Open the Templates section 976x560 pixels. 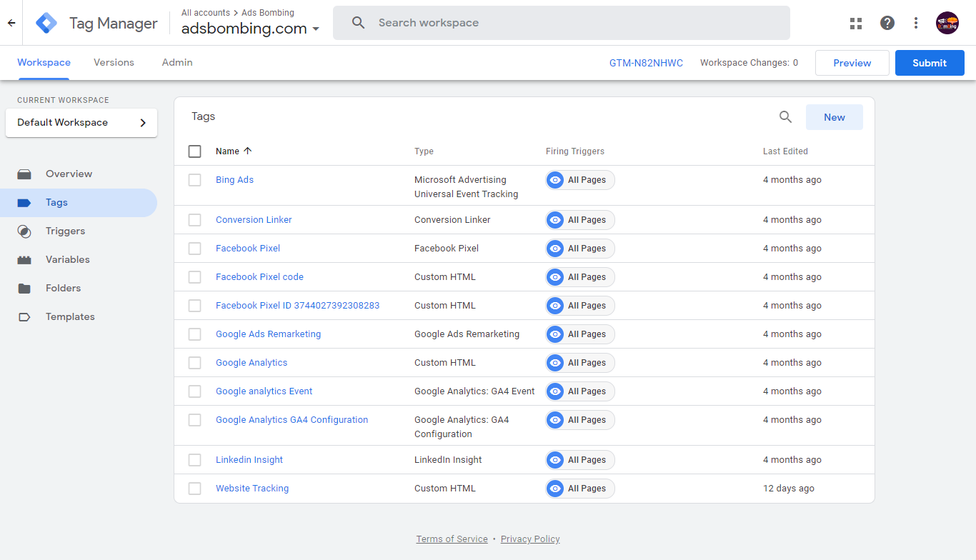(69, 316)
